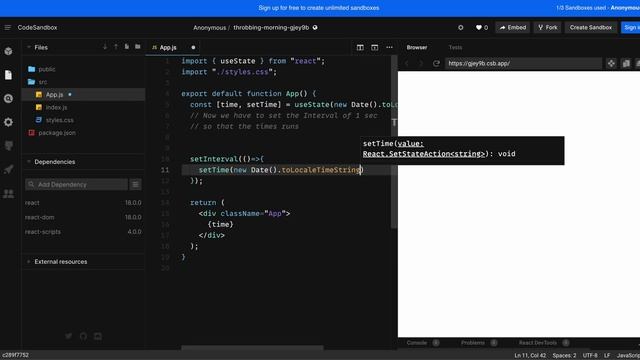640x360 pixels.
Task: Switch to the Tests tab
Action: pos(455,47)
